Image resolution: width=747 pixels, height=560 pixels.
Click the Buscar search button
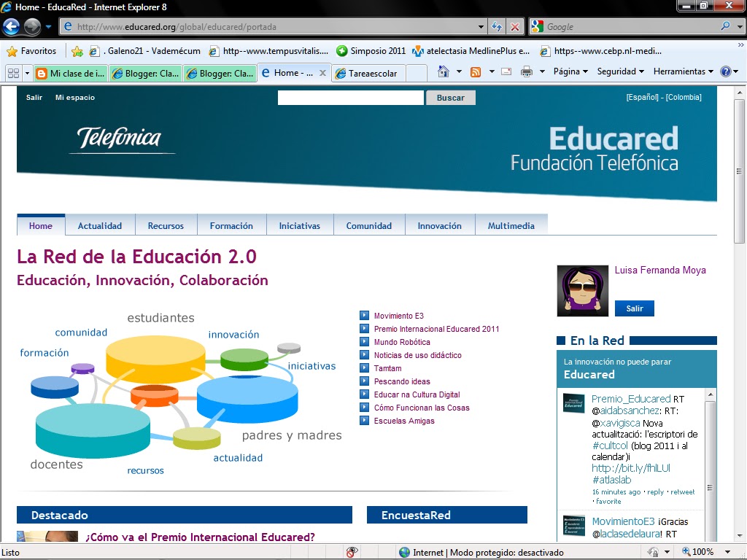point(450,98)
